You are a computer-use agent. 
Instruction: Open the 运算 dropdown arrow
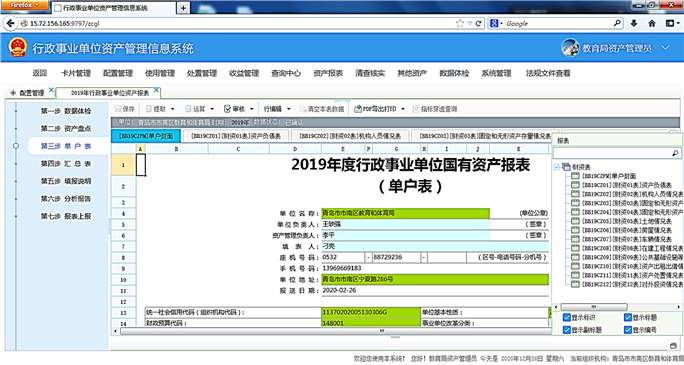(x=212, y=109)
